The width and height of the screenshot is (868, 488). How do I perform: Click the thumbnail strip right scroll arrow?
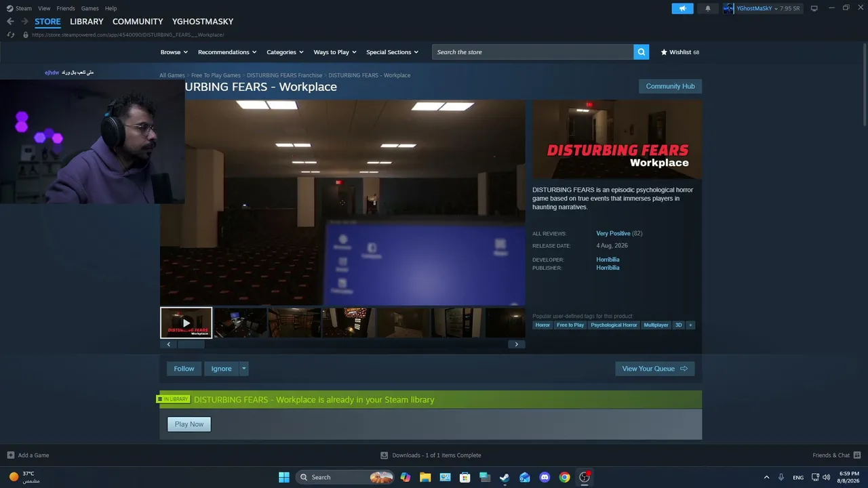pos(517,344)
